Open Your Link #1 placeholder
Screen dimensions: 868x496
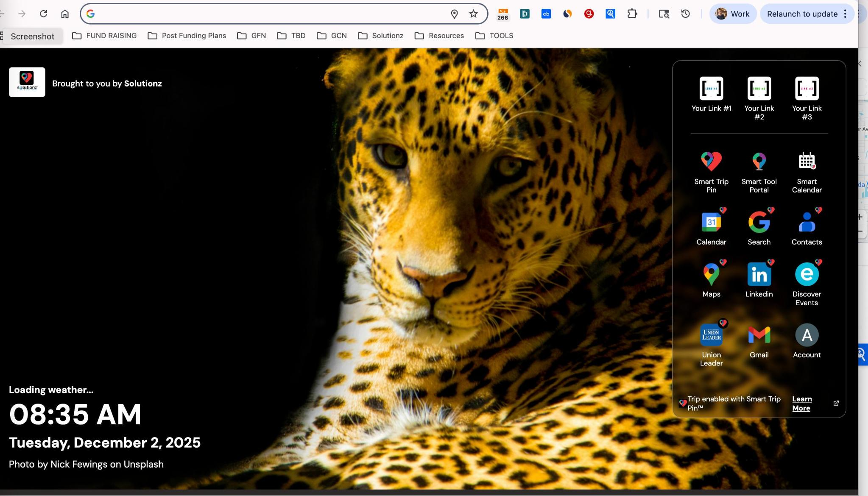click(711, 89)
